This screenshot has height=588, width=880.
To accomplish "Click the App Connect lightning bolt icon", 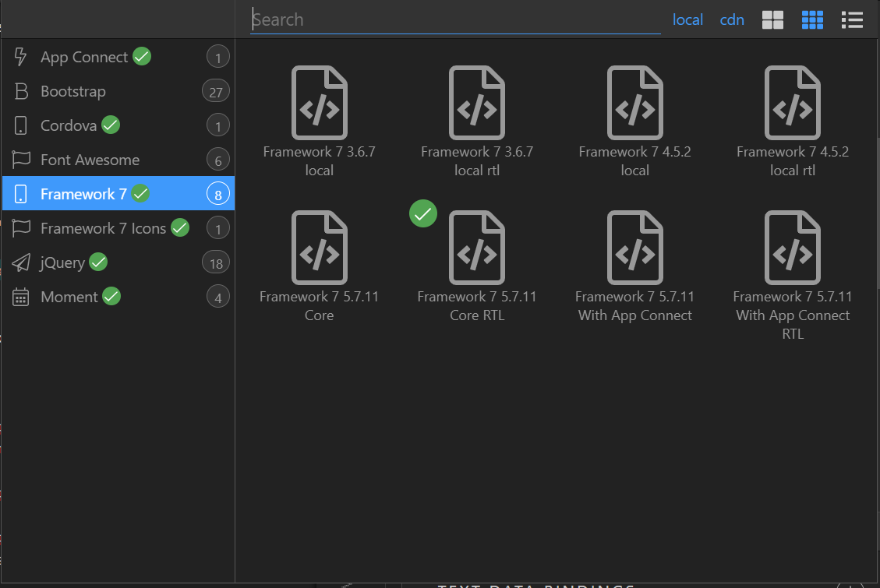I will click(x=20, y=57).
